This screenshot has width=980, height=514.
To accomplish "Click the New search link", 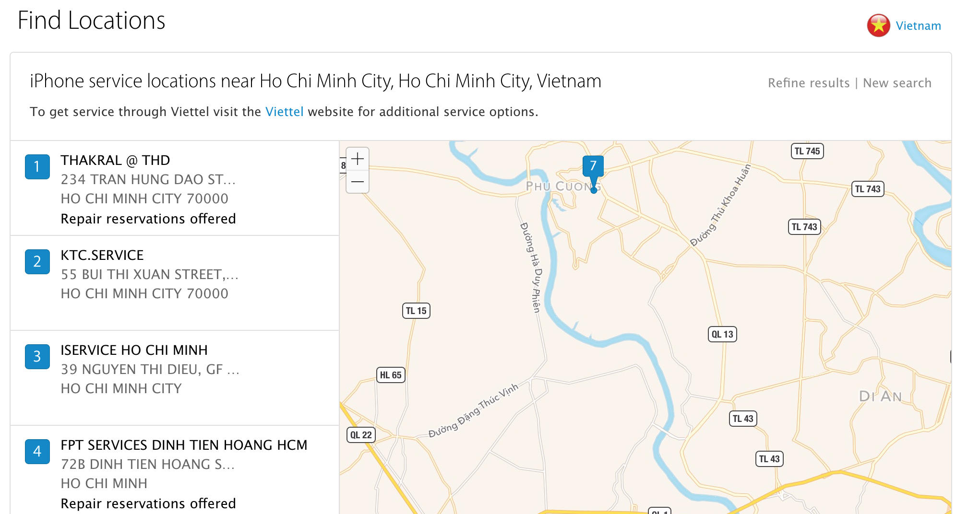I will pos(897,82).
